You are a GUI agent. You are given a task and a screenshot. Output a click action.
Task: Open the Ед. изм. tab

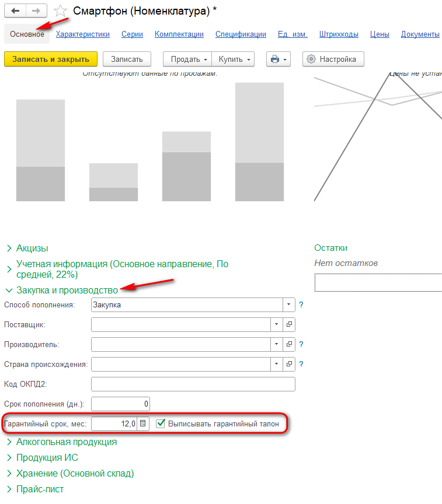[x=293, y=34]
